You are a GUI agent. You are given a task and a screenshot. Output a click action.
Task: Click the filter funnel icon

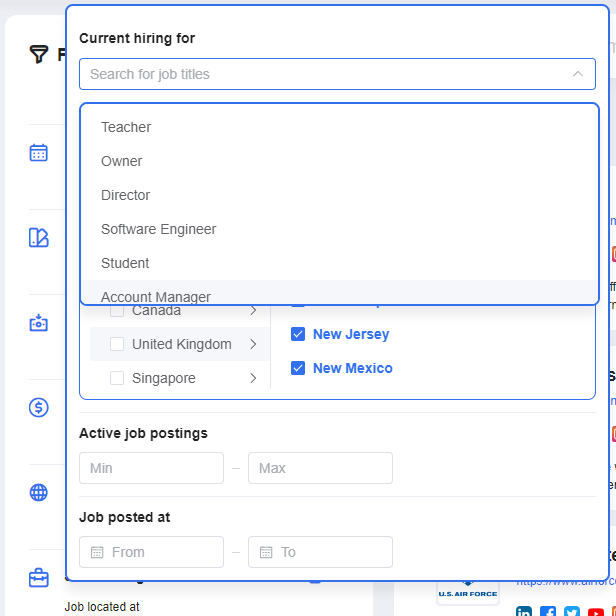(x=38, y=55)
